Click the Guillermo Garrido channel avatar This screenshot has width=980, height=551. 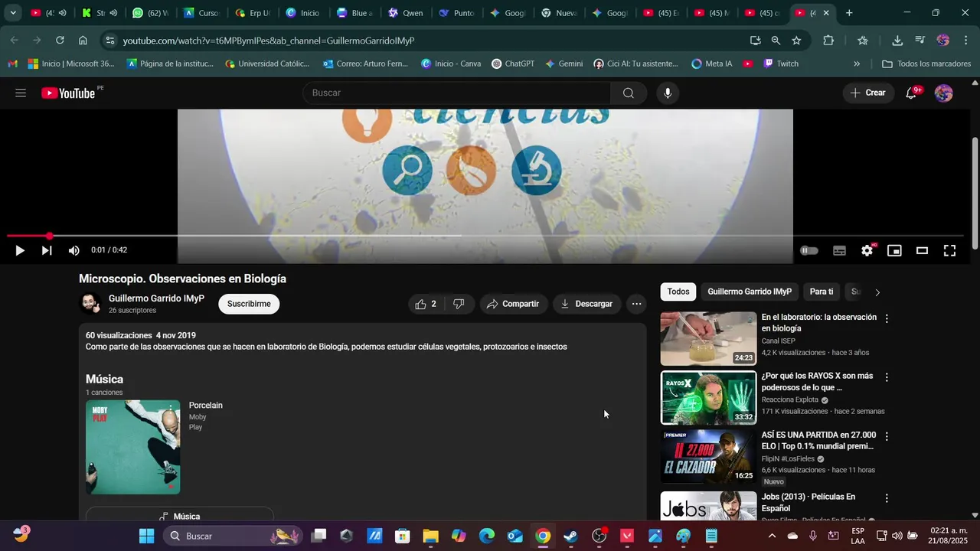(x=90, y=304)
